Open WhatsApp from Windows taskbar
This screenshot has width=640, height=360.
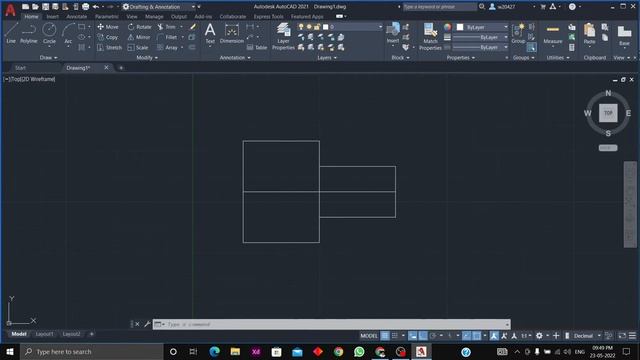359,351
